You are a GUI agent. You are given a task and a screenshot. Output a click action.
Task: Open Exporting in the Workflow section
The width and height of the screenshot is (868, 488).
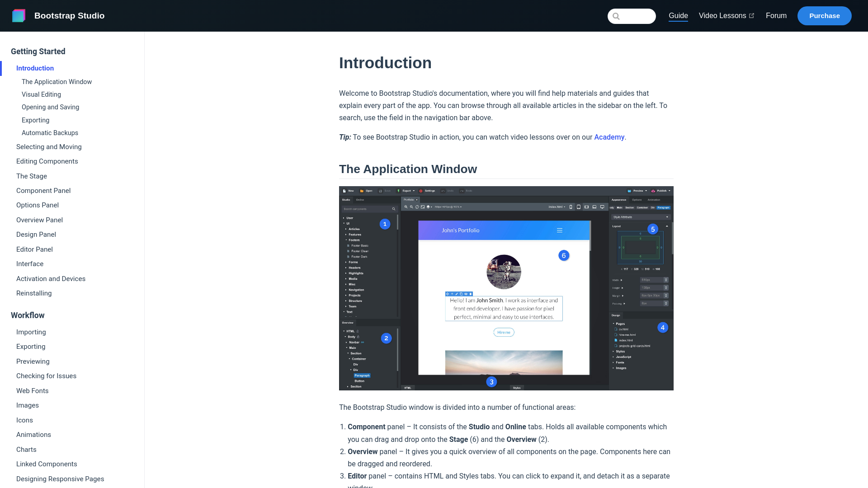[31, 347]
